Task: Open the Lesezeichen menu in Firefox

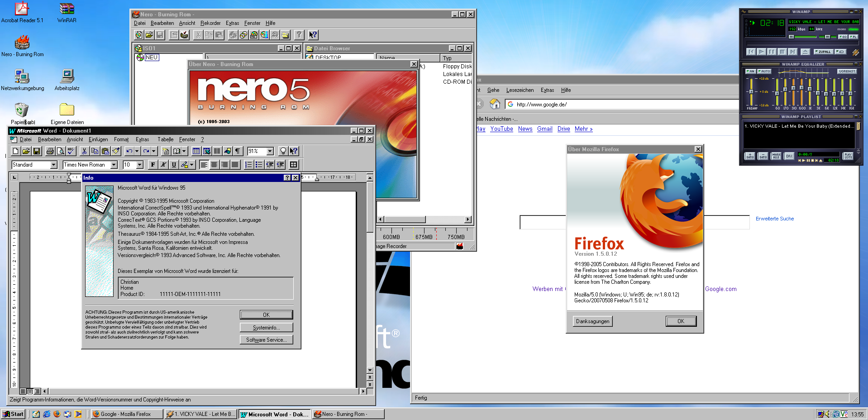Action: point(520,90)
